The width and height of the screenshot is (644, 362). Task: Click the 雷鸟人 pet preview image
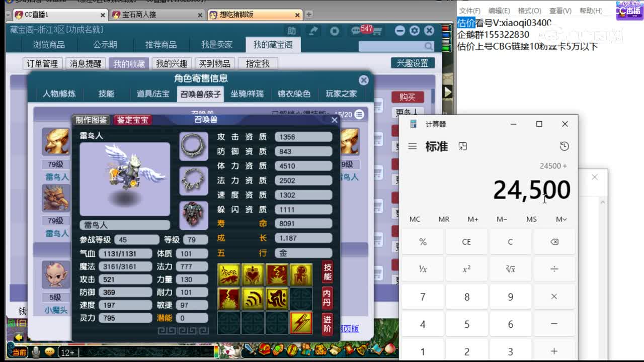pyautogui.click(x=125, y=179)
